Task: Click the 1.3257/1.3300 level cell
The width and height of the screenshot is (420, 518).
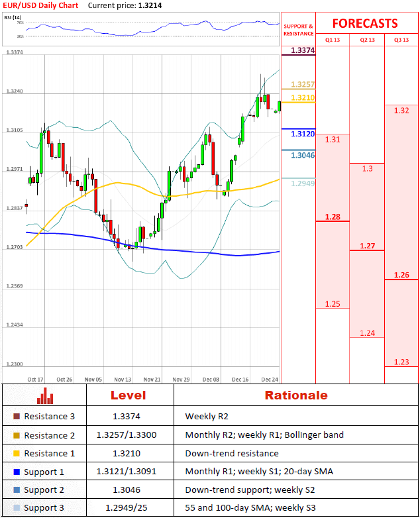Action: click(x=127, y=435)
